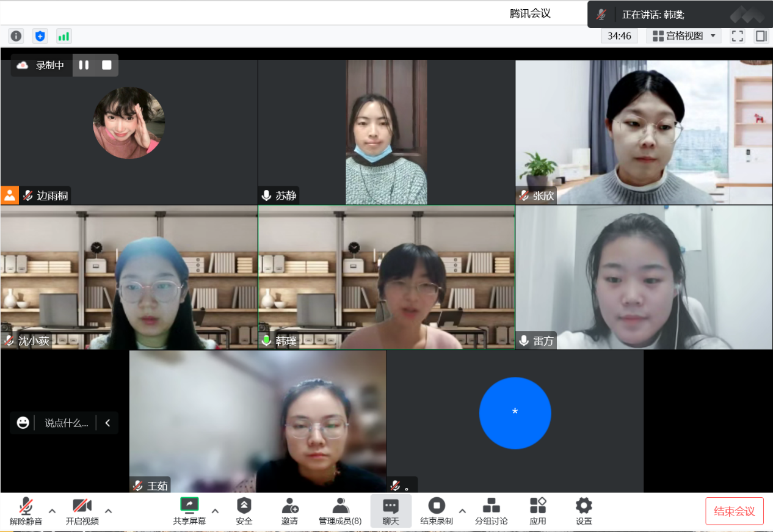Open the Apps (应用) panel
The height and width of the screenshot is (532, 773).
tap(537, 511)
